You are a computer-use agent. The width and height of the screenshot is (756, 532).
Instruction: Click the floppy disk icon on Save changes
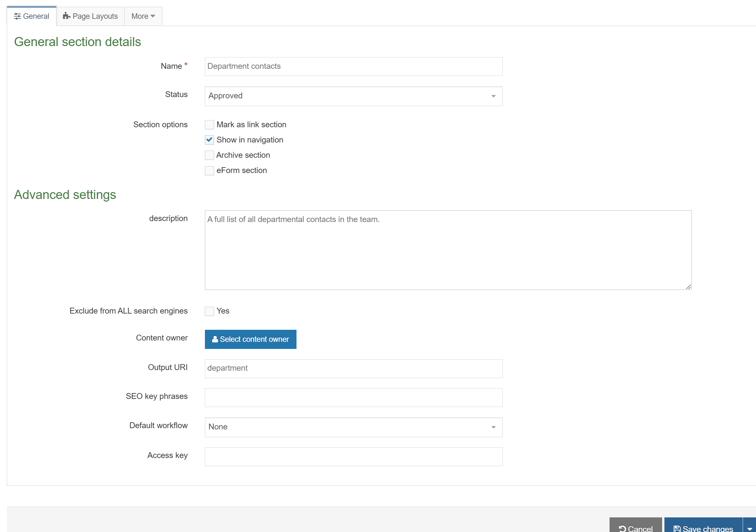pos(677,528)
